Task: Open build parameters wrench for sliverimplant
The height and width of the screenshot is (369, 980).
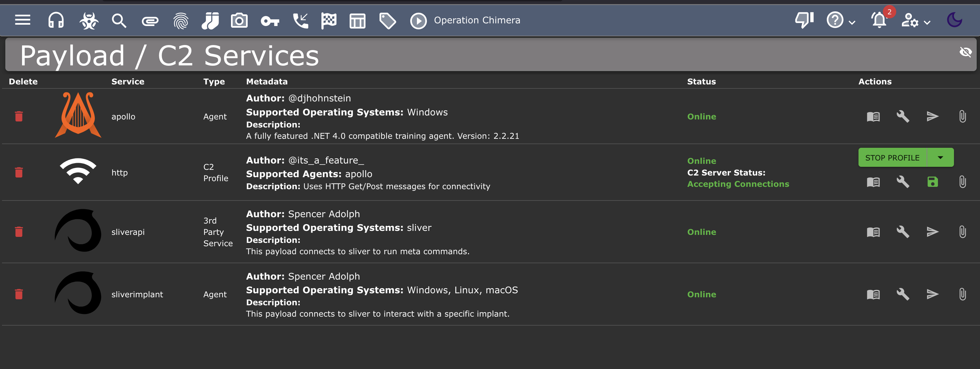Action: click(x=903, y=294)
